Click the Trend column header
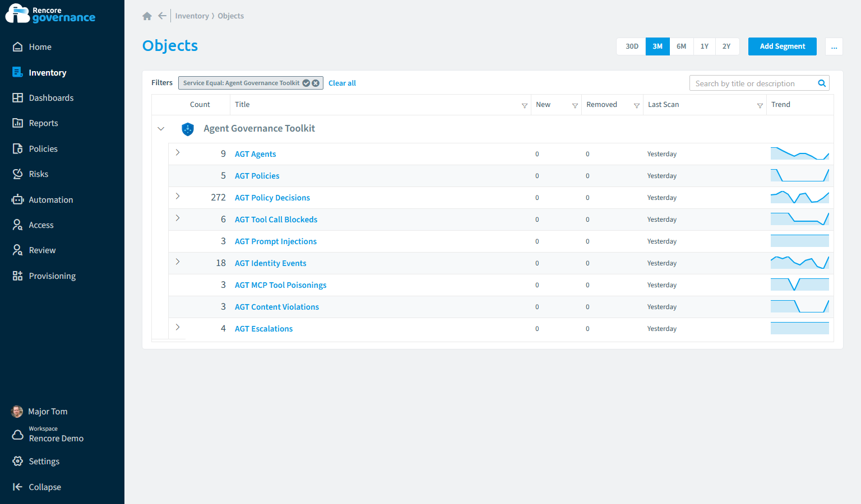Screen dimensions: 861x504 780,105
